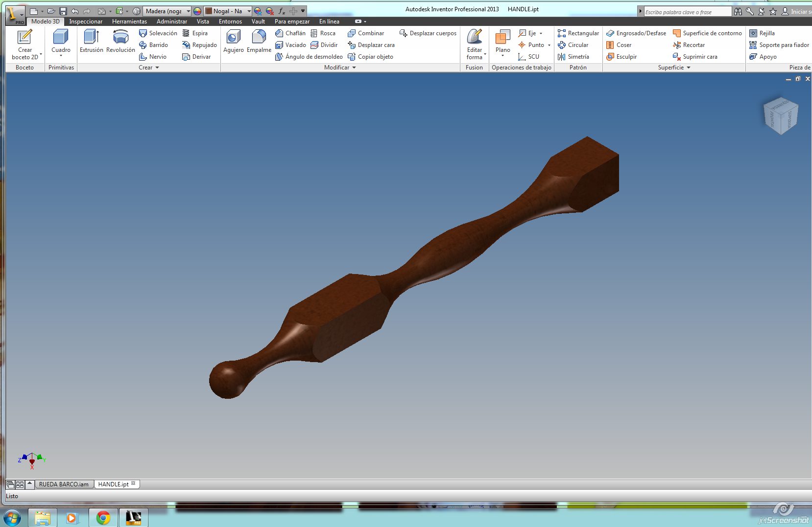Screen dimensions: 812x527
Task: Activate the Extrusión tool
Action: point(92,41)
